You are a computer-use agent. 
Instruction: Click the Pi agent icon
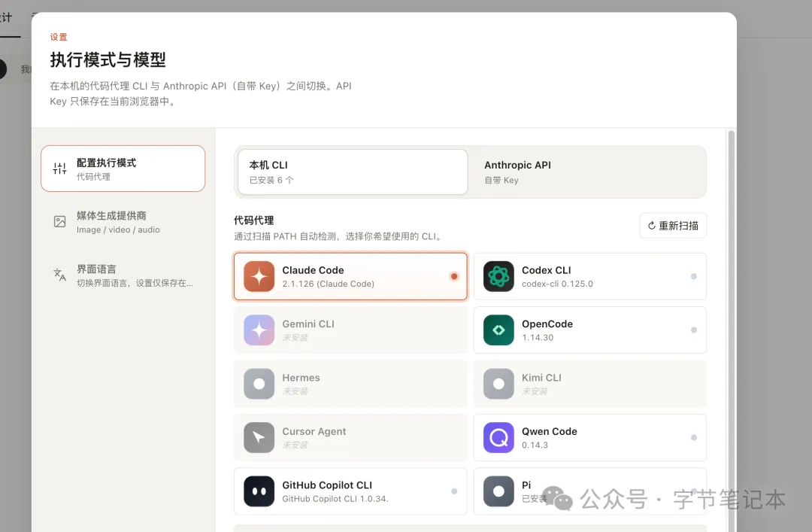[498, 491]
